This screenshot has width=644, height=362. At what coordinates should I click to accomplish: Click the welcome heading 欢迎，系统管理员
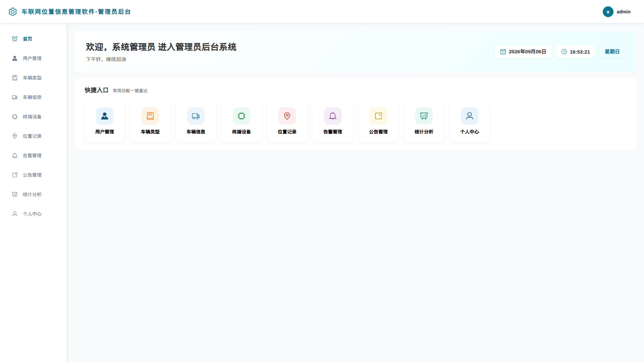click(120, 47)
